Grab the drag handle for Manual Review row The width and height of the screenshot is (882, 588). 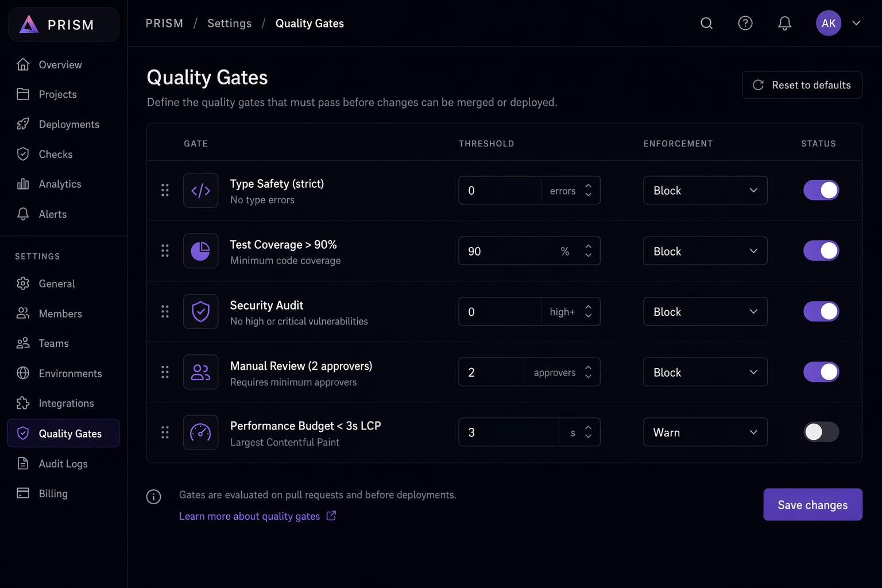click(165, 372)
